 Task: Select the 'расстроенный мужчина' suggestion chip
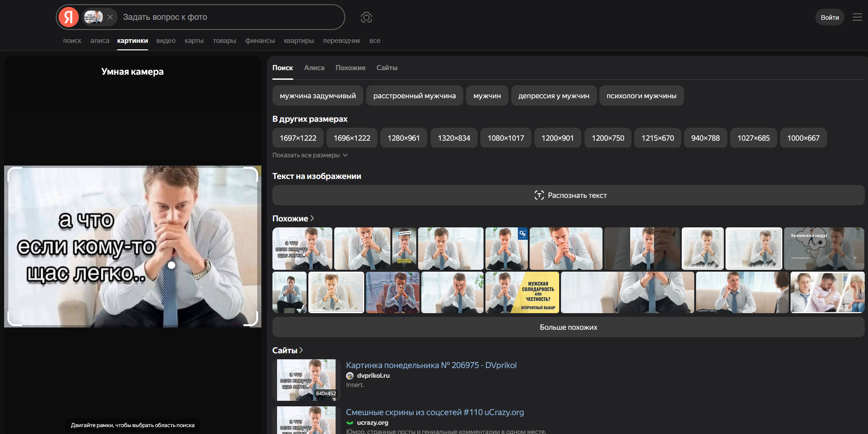[414, 95]
